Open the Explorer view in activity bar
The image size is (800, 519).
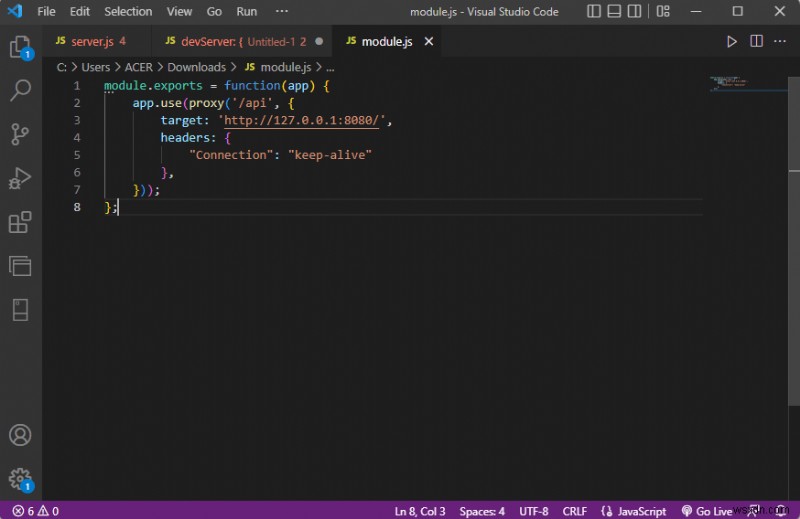tap(20, 47)
